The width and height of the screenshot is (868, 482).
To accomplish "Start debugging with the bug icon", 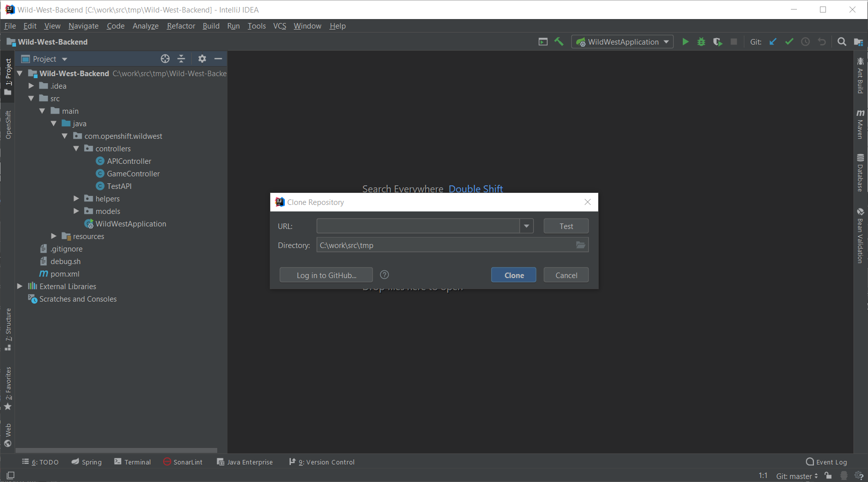I will pos(701,42).
